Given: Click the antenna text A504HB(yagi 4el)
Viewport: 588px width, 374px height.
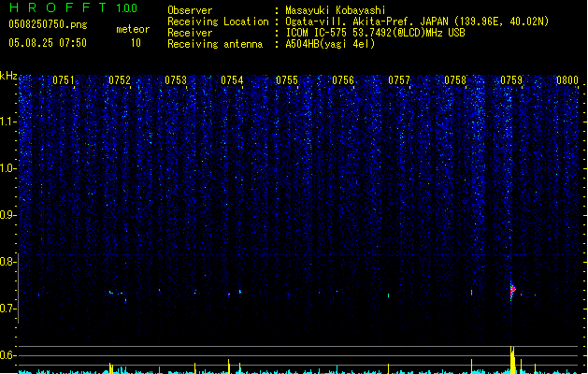Looking at the screenshot, I should click(x=330, y=44).
